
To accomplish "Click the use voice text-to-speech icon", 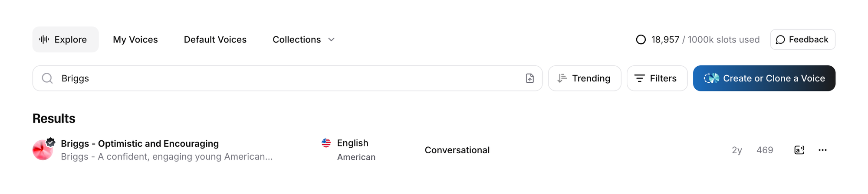I will click(x=799, y=150).
